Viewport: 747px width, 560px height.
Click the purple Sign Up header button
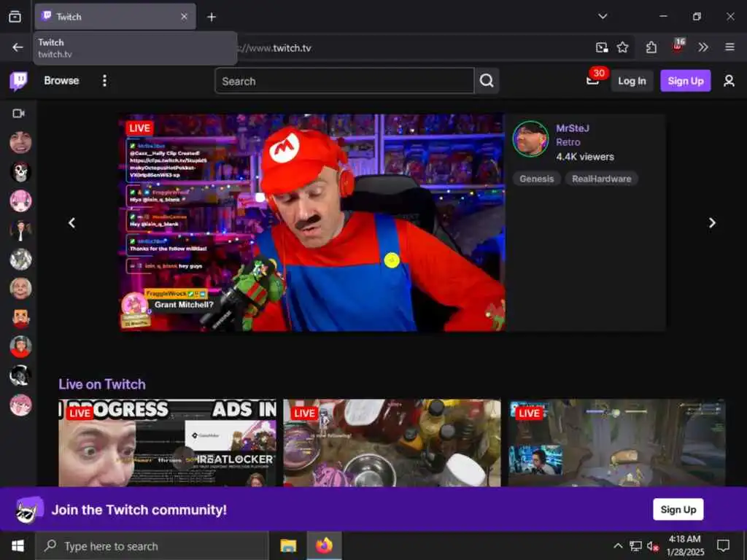point(685,81)
